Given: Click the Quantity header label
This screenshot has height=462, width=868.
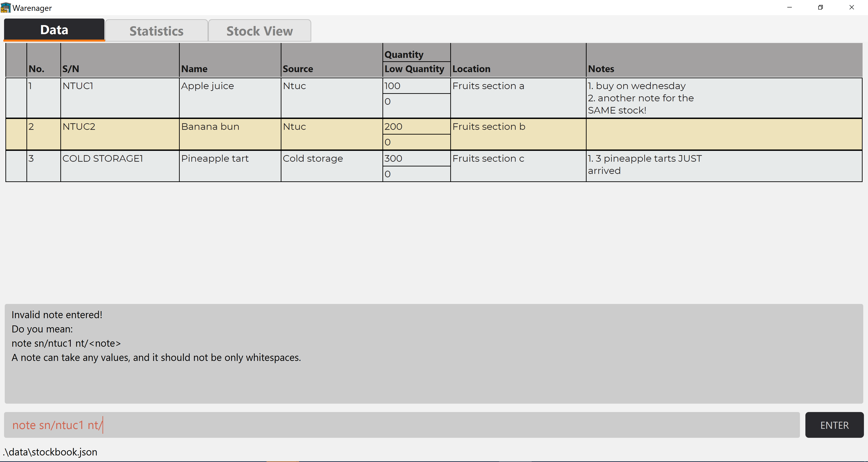Looking at the screenshot, I should tap(404, 54).
